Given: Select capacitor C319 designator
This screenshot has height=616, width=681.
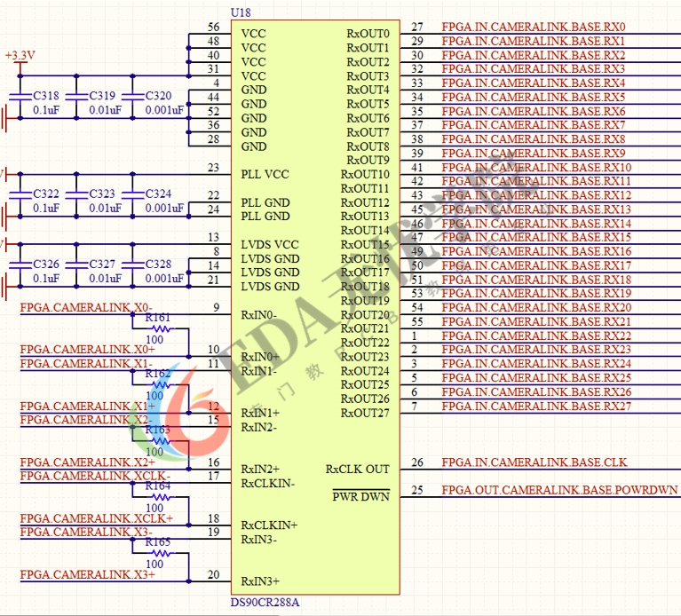Looking at the screenshot, I should click(x=102, y=96).
